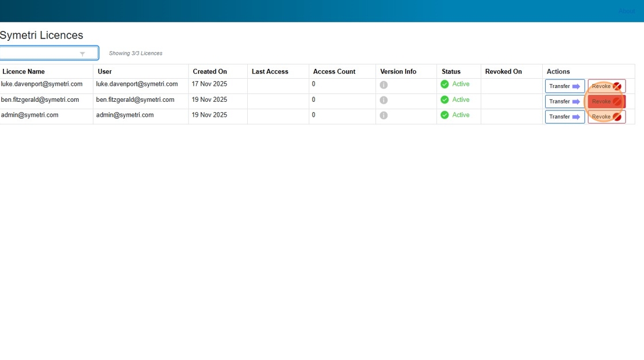The image size is (644, 360).
Task: Open version info icon for luke.davenport licence
Action: click(x=384, y=85)
